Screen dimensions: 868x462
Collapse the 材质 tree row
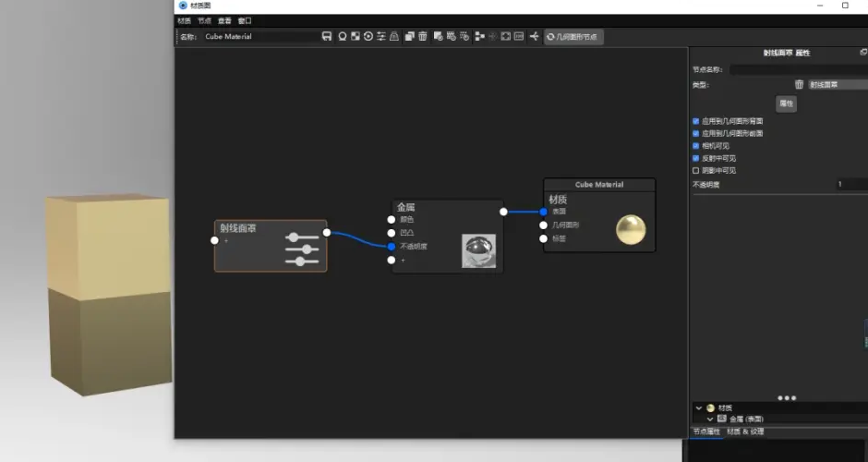point(699,407)
